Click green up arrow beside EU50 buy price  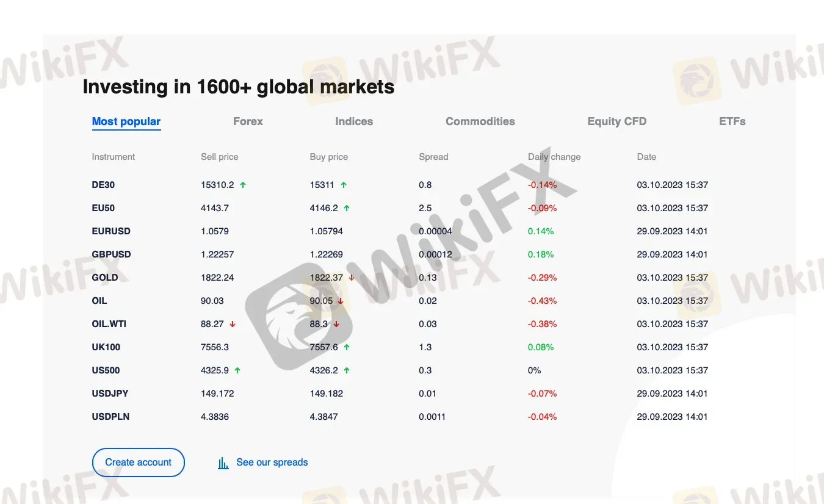click(347, 208)
